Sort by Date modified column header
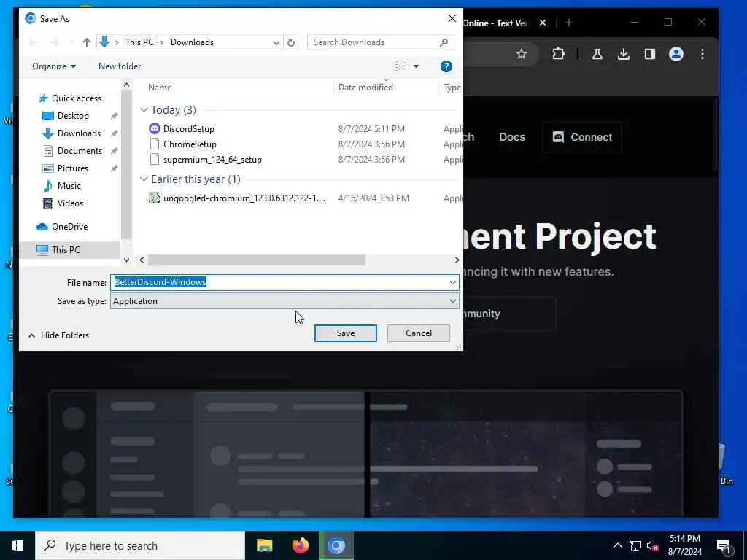This screenshot has width=747, height=560. (365, 87)
